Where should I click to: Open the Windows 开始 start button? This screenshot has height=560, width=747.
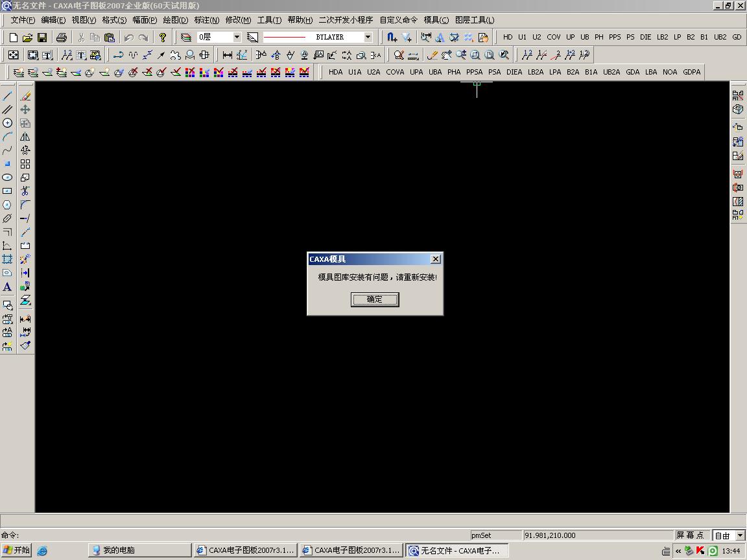(16, 550)
